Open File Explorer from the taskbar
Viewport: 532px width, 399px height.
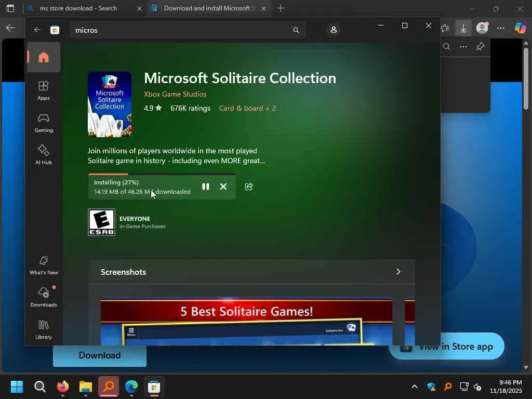tap(86, 387)
